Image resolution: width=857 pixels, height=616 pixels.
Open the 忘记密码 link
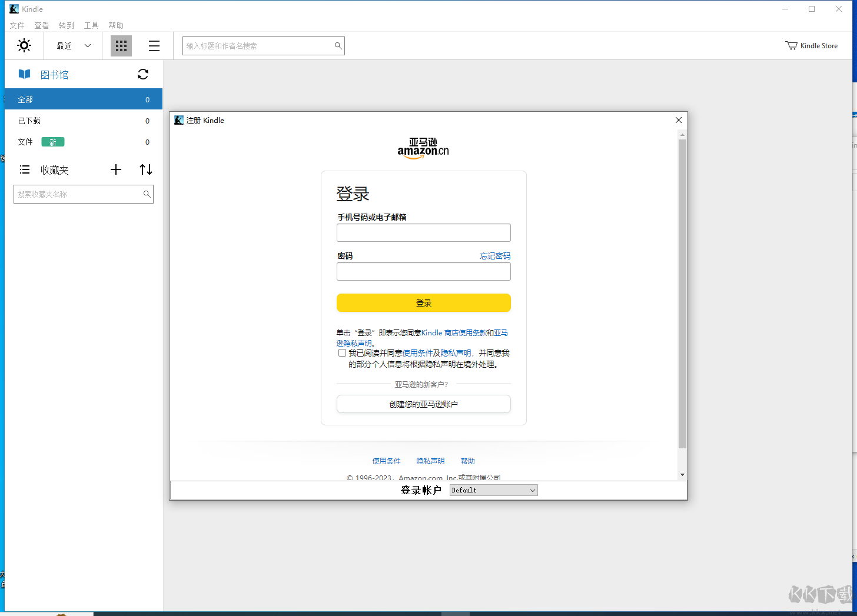pyautogui.click(x=495, y=255)
